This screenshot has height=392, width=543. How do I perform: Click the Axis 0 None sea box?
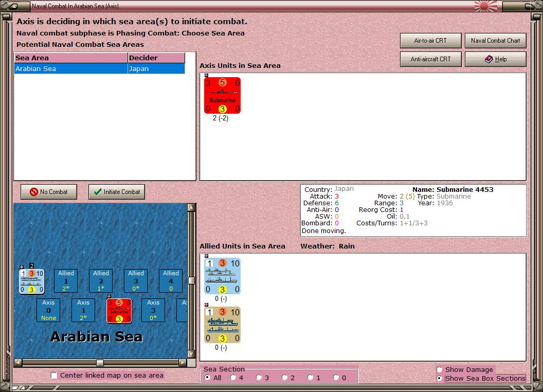[x=48, y=310]
